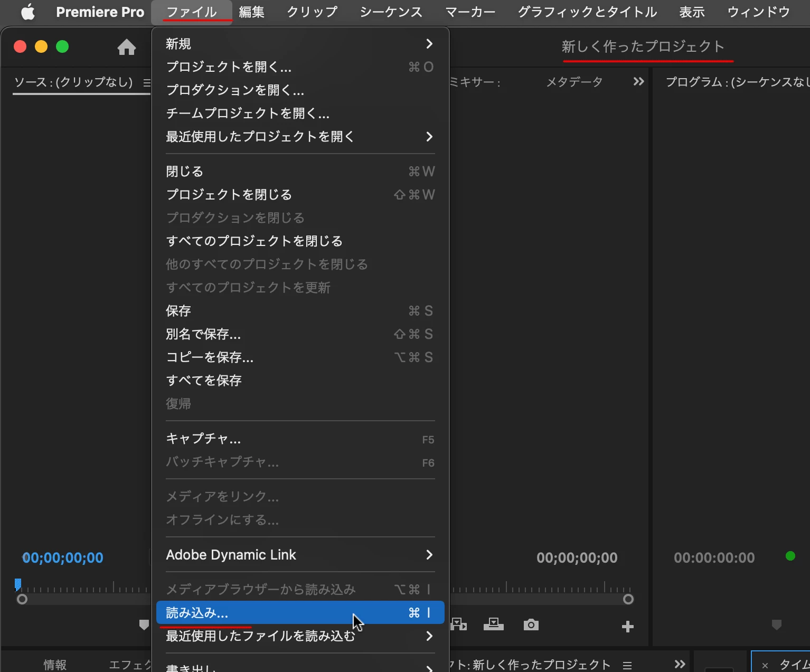Screen dimensions: 810x672
Task: Click the program monitor timecode 00:00:00:00
Action: pos(714,558)
